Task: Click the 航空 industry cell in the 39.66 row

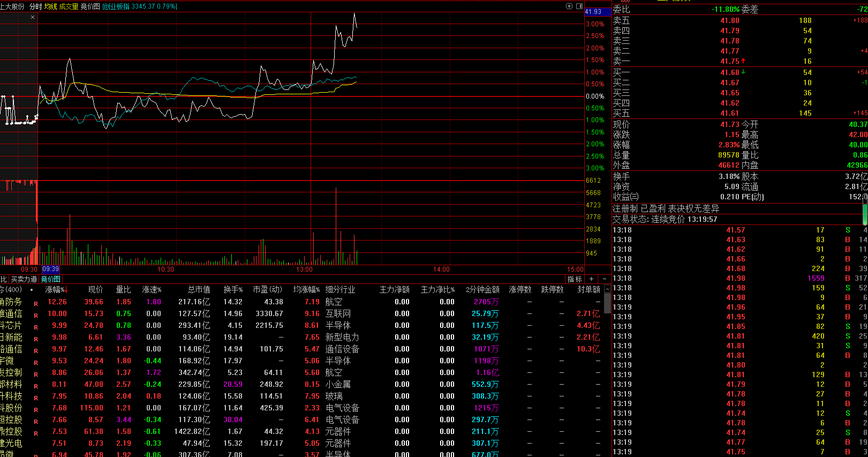Action: point(334,302)
